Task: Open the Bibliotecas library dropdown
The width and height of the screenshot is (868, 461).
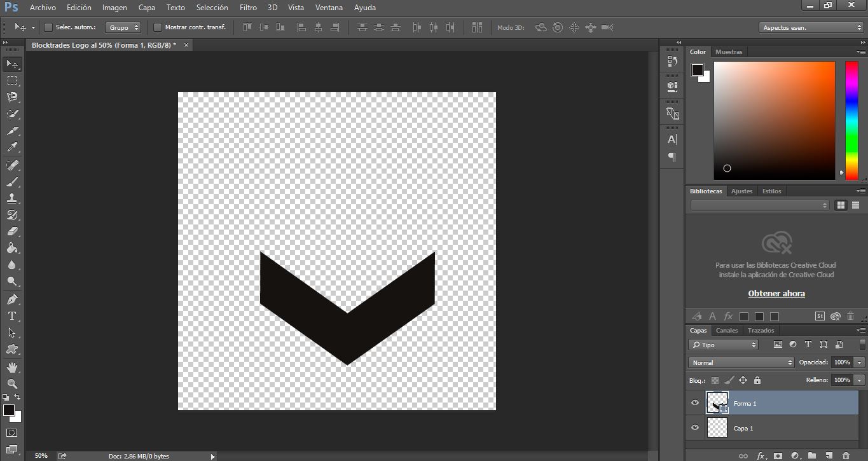Action: tap(760, 205)
